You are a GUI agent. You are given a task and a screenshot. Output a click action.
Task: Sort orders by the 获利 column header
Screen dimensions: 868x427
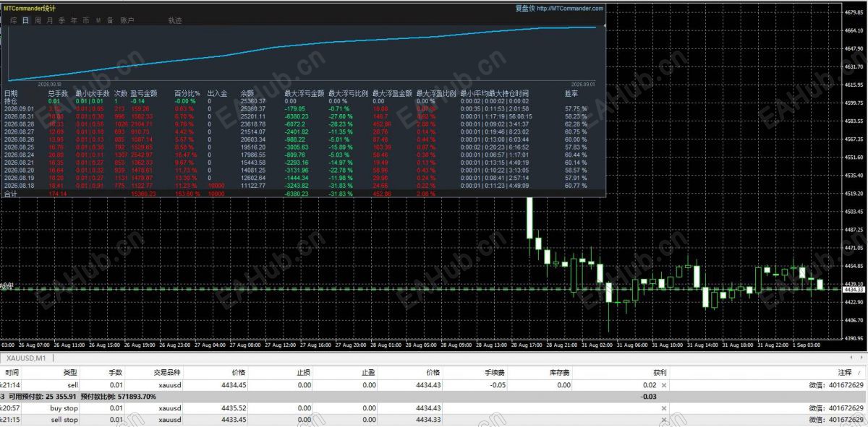(659, 372)
